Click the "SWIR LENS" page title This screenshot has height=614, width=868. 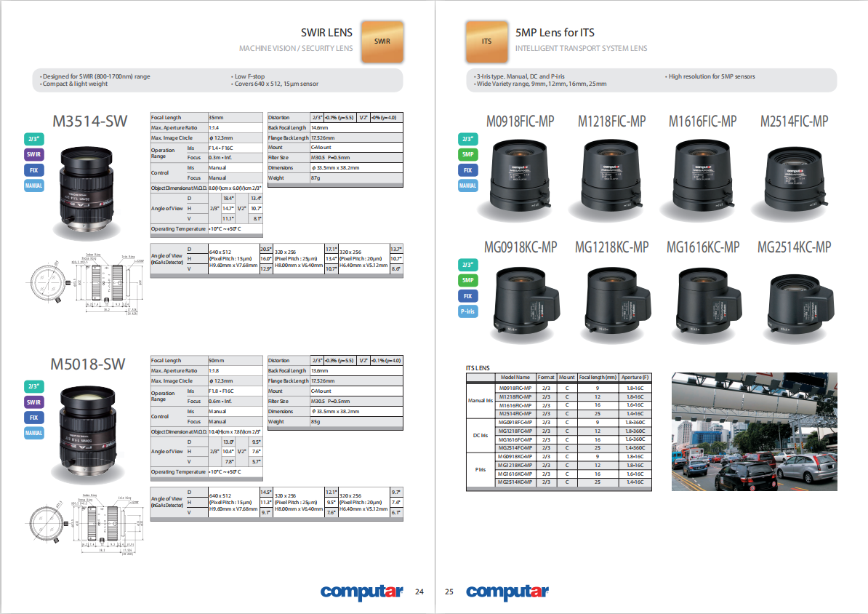click(326, 33)
